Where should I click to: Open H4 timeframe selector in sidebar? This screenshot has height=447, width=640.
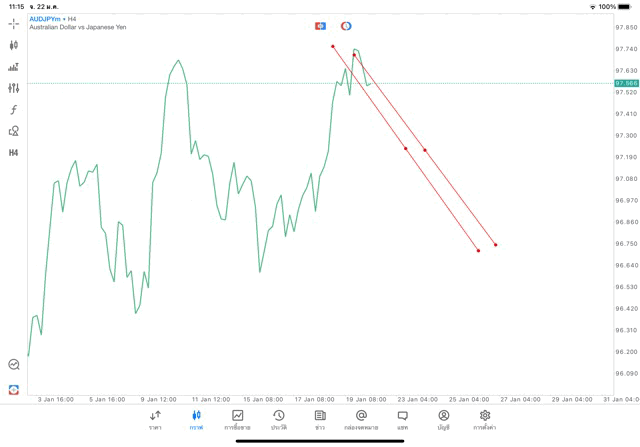click(x=14, y=153)
